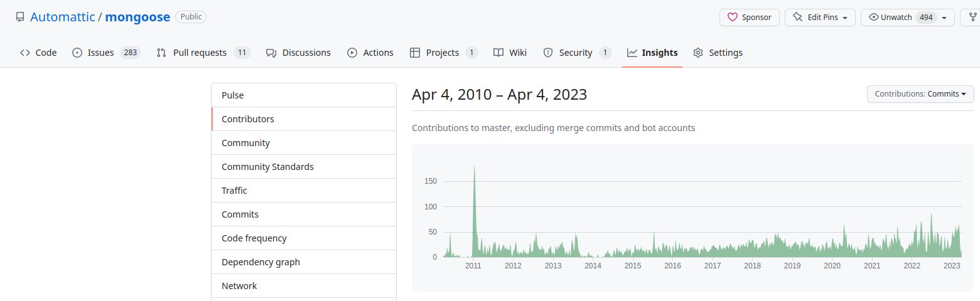Click the pin icon in Edit Pins

tap(798, 18)
